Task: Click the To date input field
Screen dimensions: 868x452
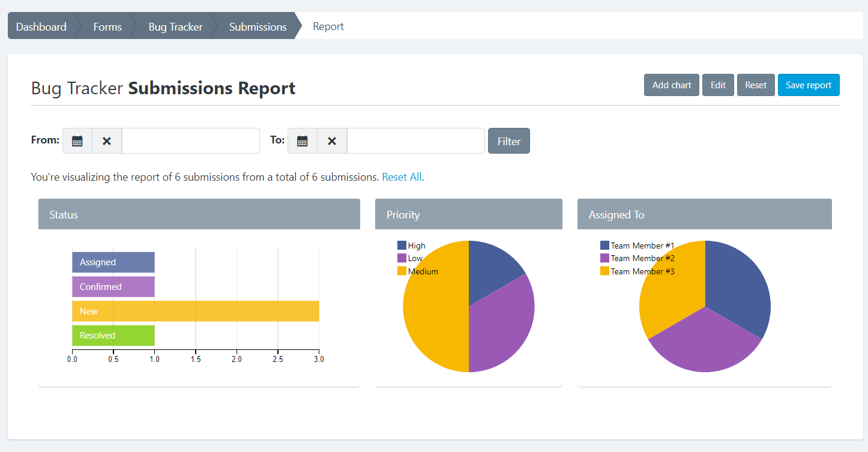Action: click(x=415, y=141)
